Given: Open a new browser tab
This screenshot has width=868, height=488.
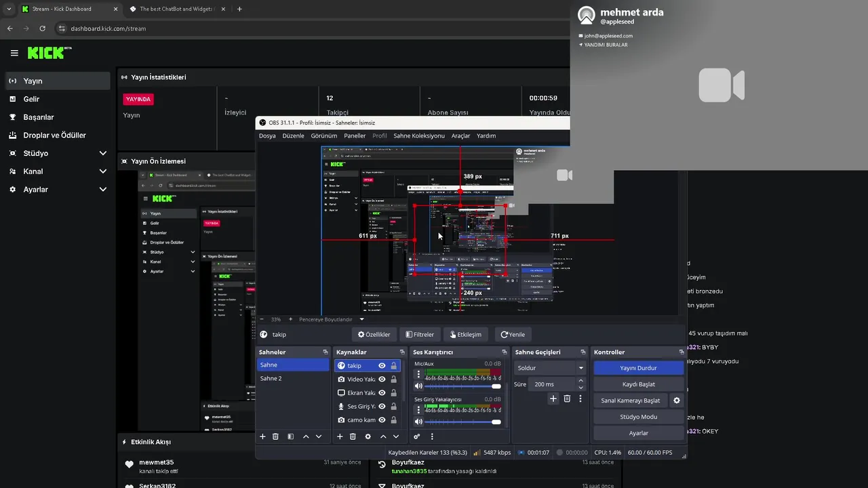Looking at the screenshot, I should [239, 9].
